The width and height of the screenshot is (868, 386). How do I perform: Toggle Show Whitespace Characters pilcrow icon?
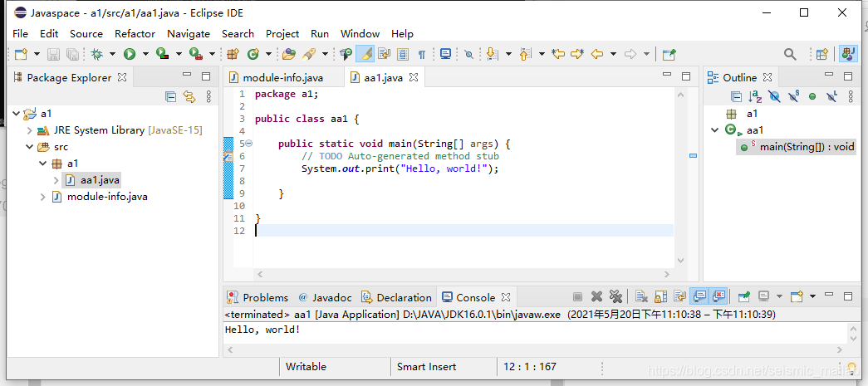tap(421, 54)
